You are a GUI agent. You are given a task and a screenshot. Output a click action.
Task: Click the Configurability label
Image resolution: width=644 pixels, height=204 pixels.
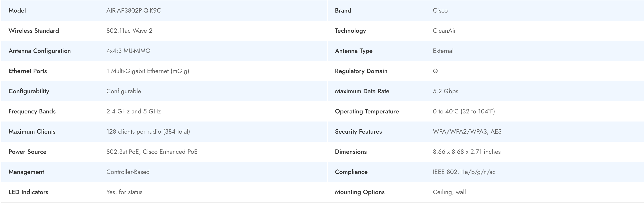(29, 91)
